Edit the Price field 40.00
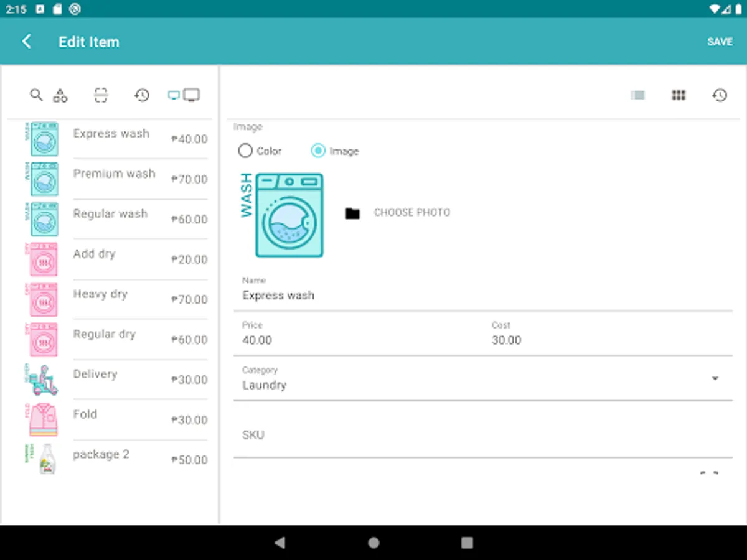Viewport: 747px width, 560px height. pos(358,337)
